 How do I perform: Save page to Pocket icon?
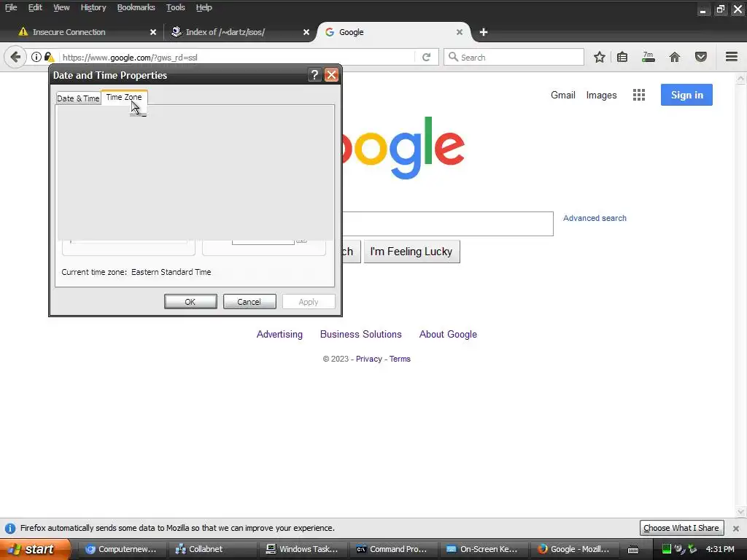(x=701, y=57)
